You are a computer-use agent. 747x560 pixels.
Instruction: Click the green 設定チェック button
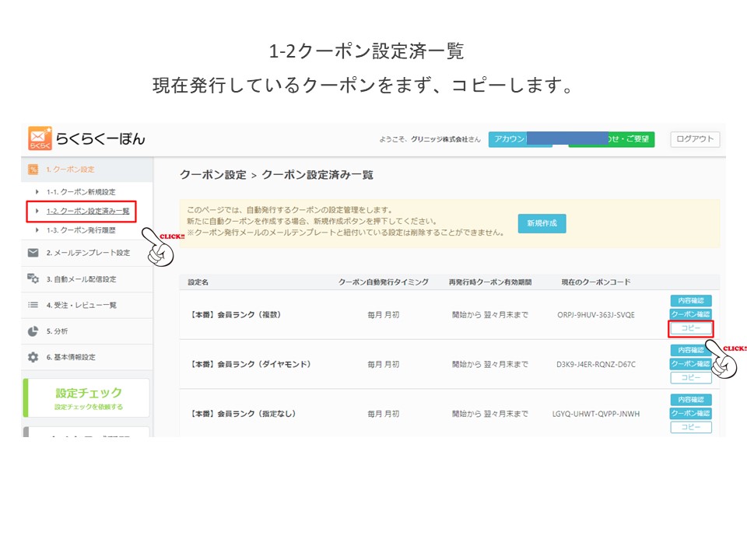tap(87, 398)
